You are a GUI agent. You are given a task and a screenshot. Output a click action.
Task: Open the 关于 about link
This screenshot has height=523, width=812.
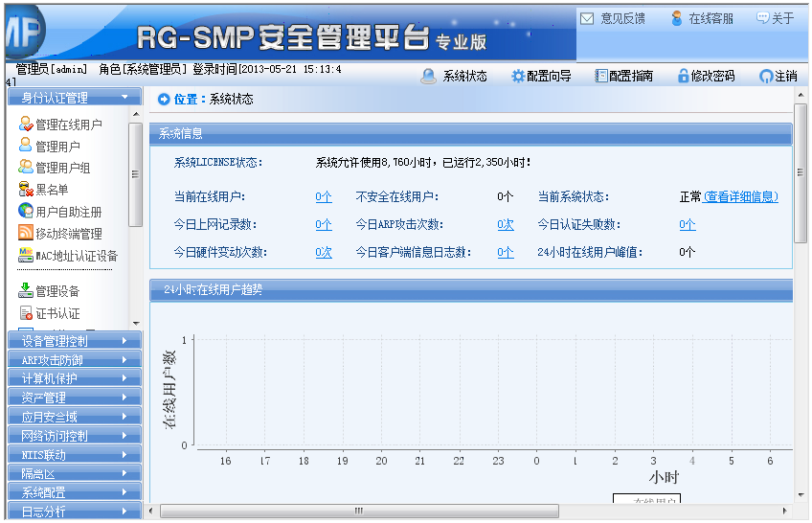click(x=782, y=18)
